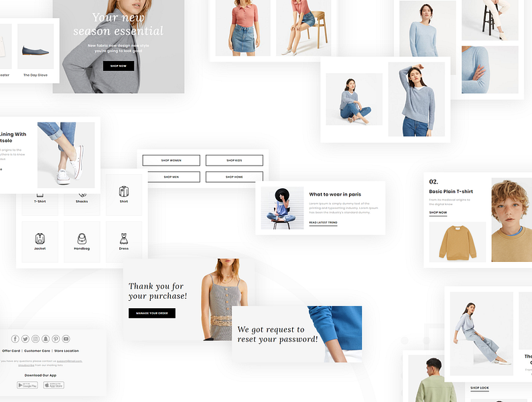Screen dimensions: 532x402
Task: Open the Pinterest social icon
Action: click(x=56, y=338)
